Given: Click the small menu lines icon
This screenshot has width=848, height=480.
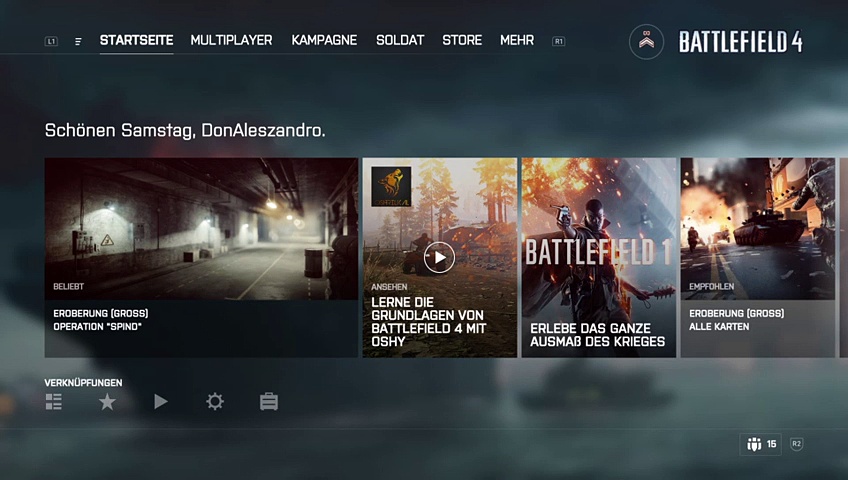Looking at the screenshot, I should click(78, 42).
